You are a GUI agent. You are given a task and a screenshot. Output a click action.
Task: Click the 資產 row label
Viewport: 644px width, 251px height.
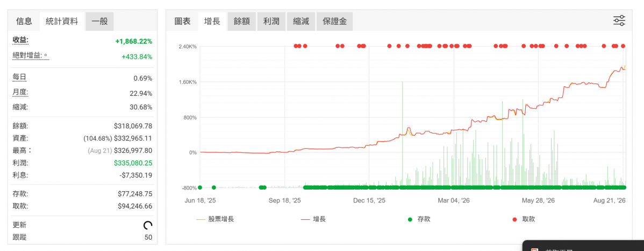[x=20, y=138]
